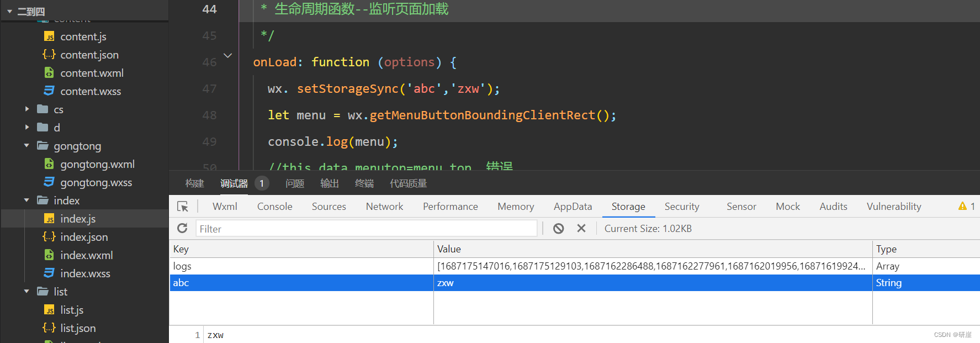Open the Sensor devtools tab
Image resolution: width=980 pixels, height=343 pixels.
[741, 207]
